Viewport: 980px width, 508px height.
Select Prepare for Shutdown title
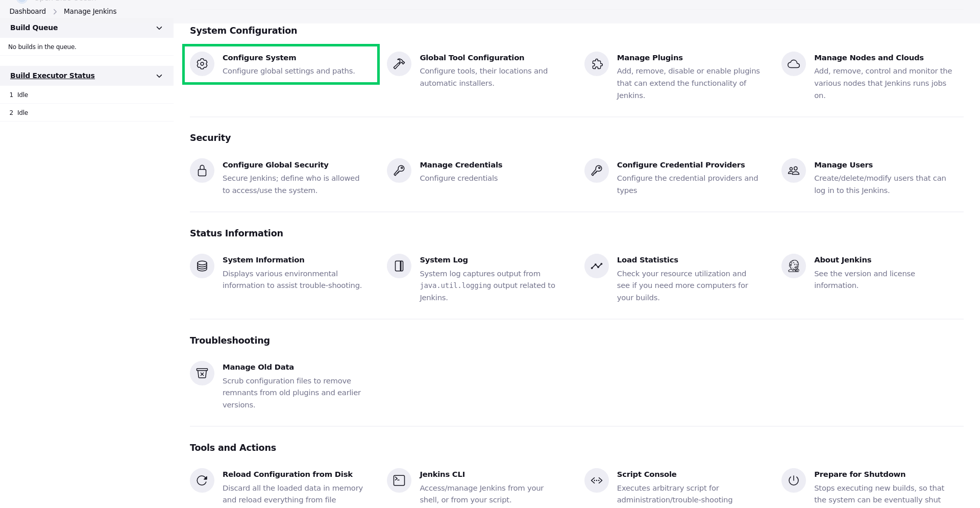coord(860,474)
